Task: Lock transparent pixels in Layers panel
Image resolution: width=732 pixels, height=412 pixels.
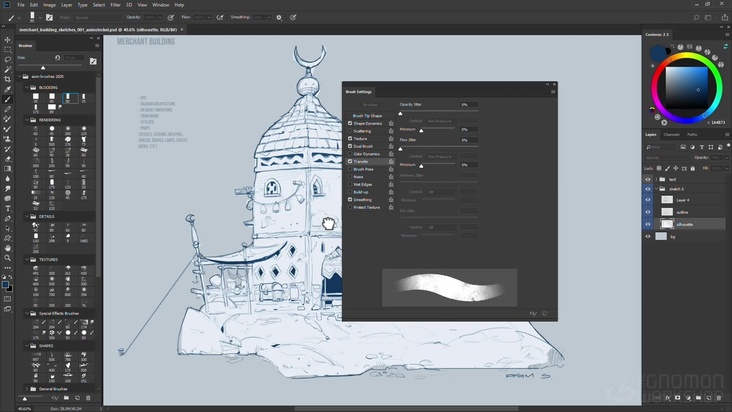Action: pyautogui.click(x=659, y=168)
